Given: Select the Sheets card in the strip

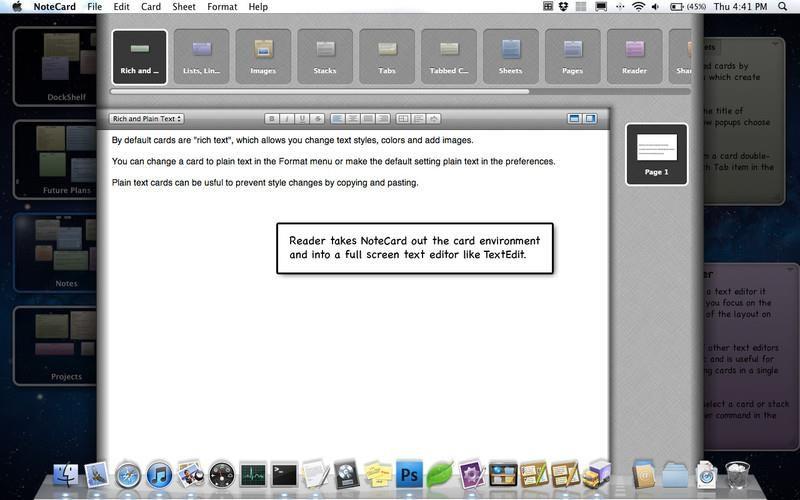Looking at the screenshot, I should pyautogui.click(x=511, y=56).
